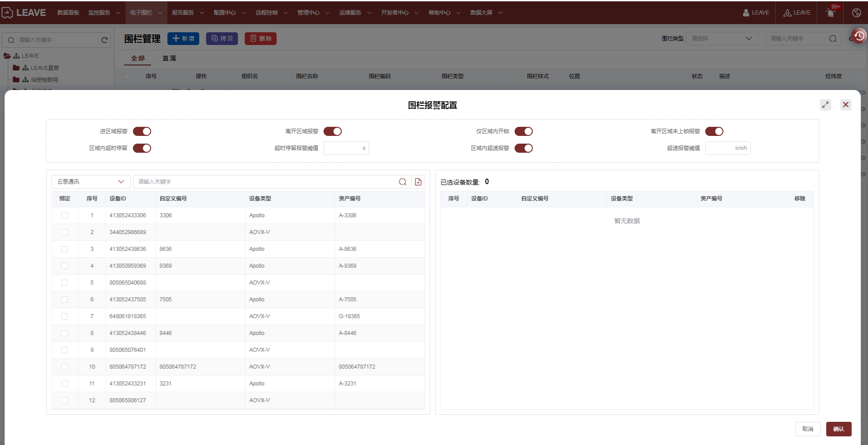This screenshot has height=445, width=868.
Task: Check the box for device 805064787172
Action: point(65,367)
